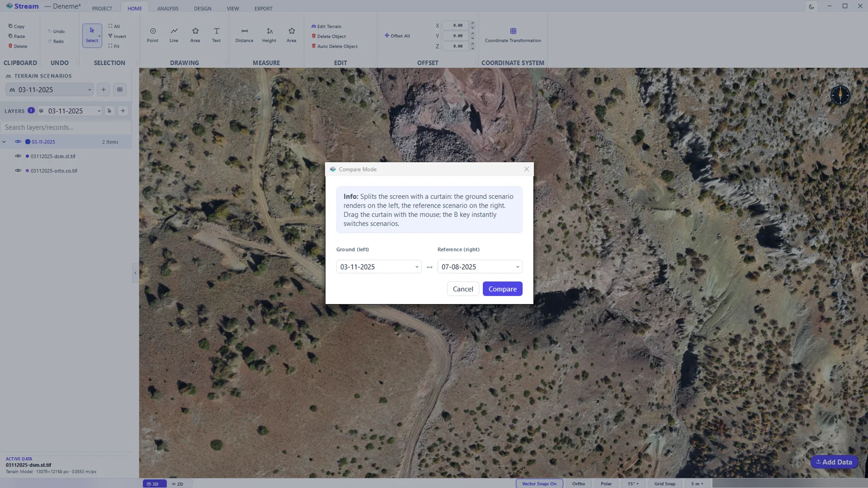
Task: Switch to the ANALYSIS tab
Action: [x=168, y=9]
